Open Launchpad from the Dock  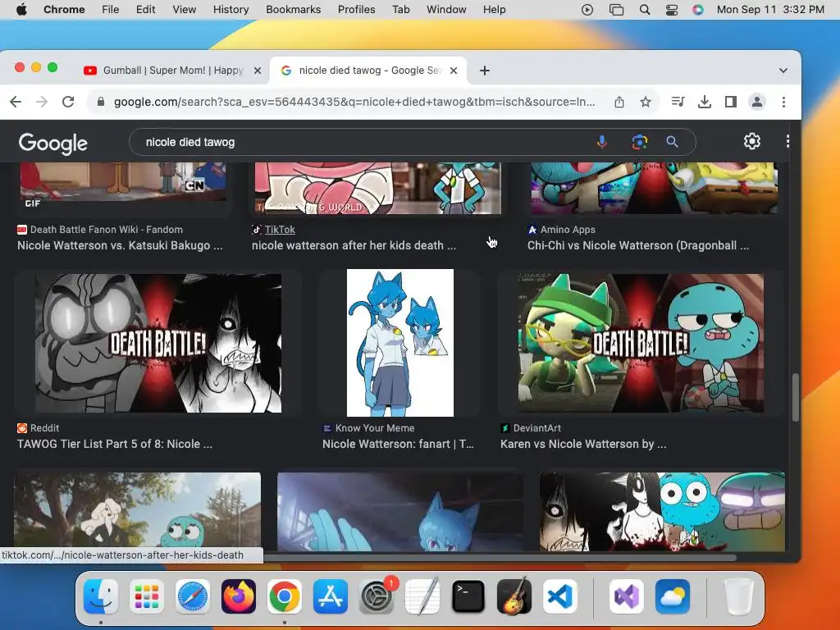click(146, 596)
